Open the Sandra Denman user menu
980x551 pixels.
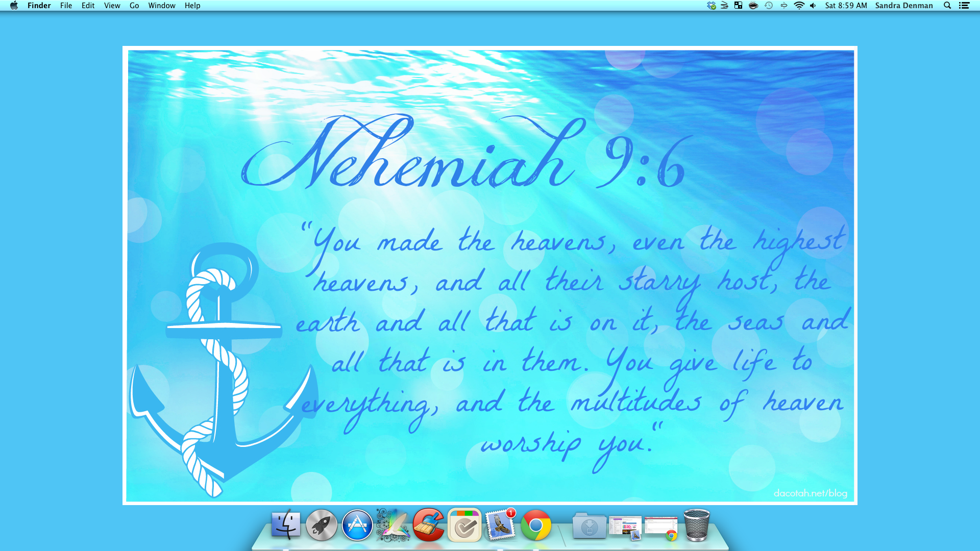click(x=904, y=6)
